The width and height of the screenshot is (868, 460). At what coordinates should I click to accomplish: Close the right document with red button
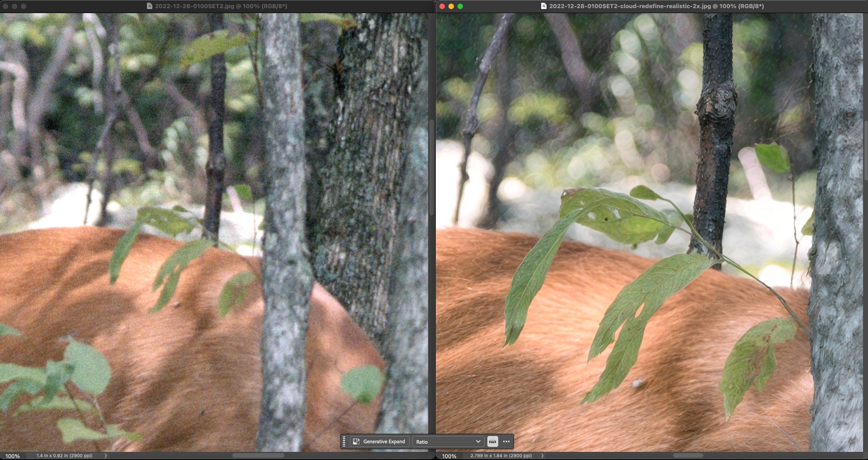(x=442, y=6)
